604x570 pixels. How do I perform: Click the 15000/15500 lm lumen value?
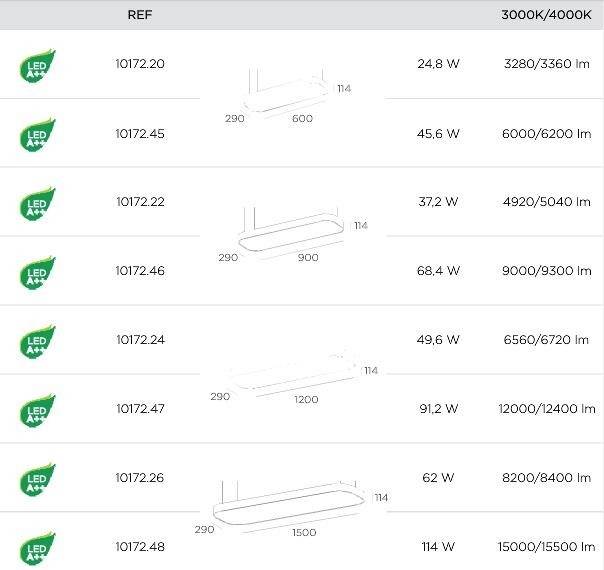[546, 546]
